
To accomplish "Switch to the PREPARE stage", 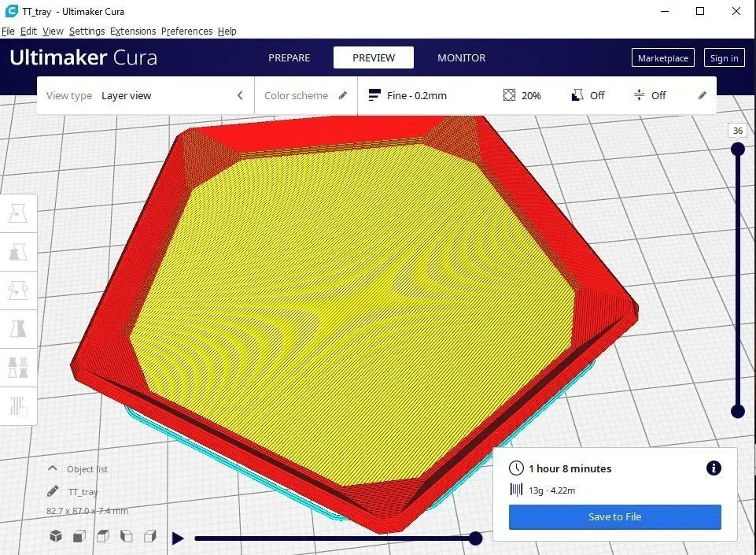I will pos(289,57).
